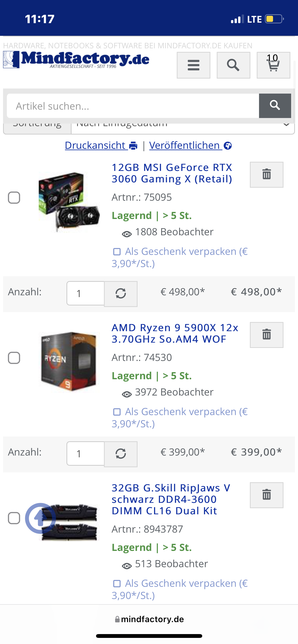Click the Veröffentlichen link

tap(191, 145)
